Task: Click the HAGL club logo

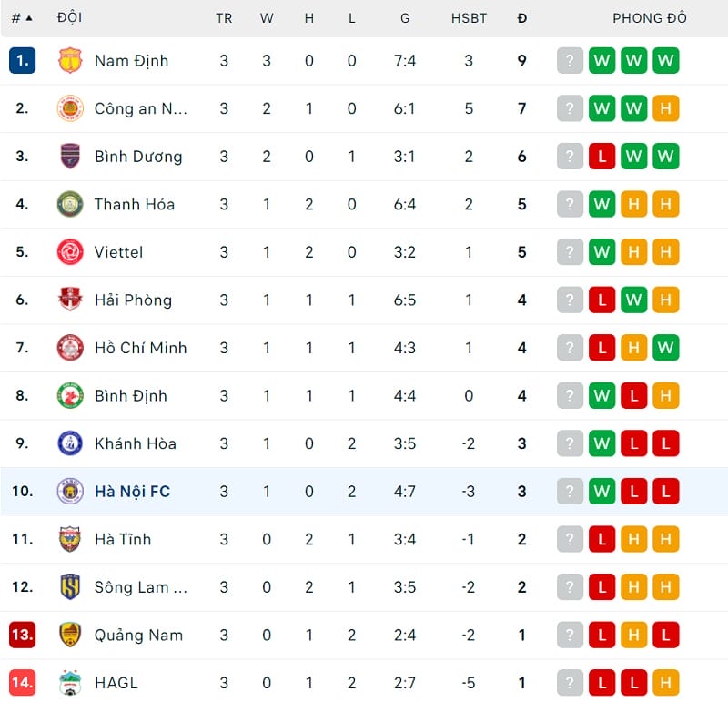Action: (x=70, y=683)
